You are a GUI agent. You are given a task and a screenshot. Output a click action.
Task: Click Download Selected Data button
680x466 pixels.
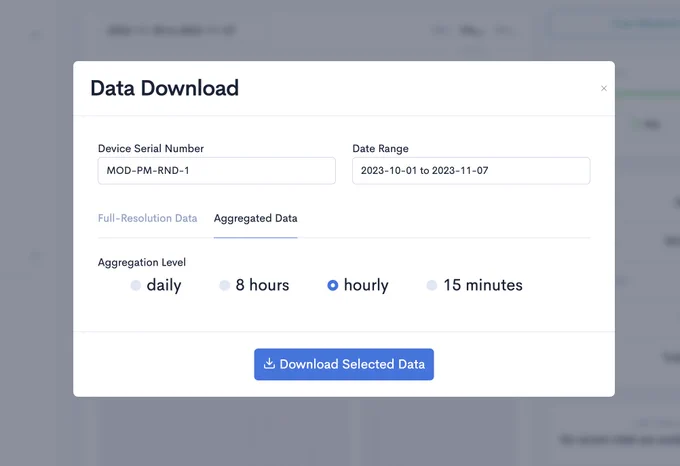[344, 364]
